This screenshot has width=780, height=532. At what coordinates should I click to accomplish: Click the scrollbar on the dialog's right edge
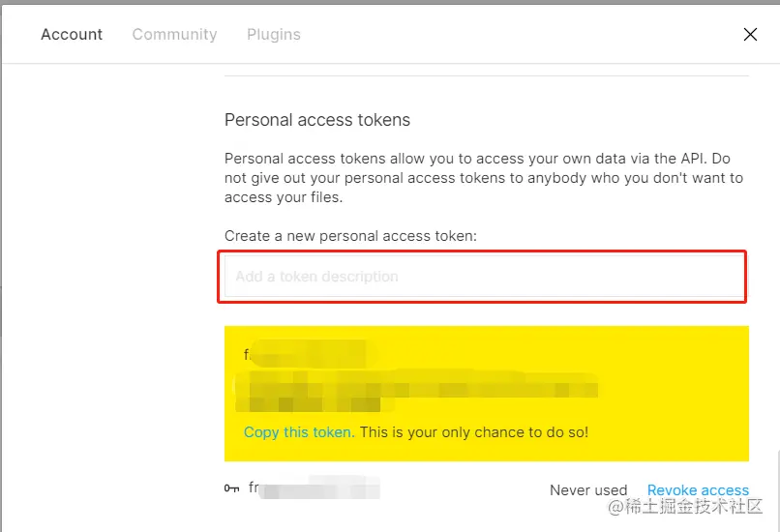click(777, 490)
